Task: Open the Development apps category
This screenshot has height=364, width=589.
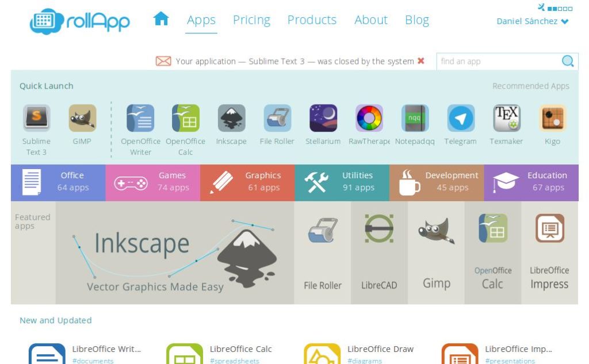Action: (437, 182)
